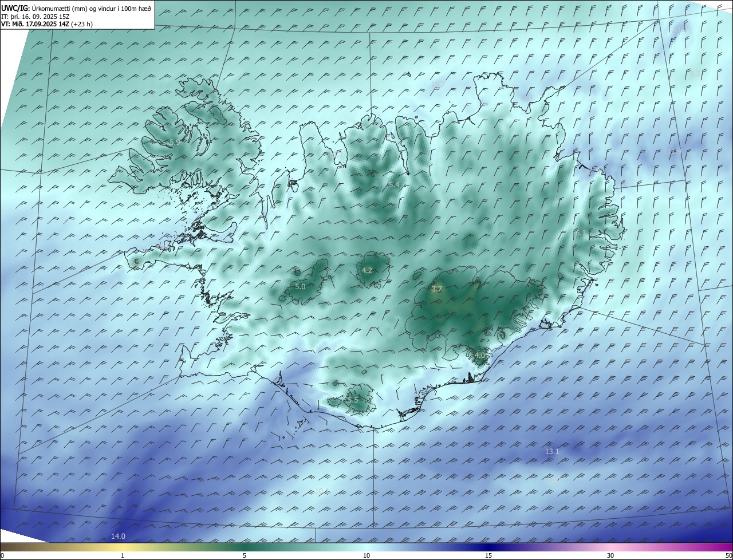This screenshot has width=733, height=560.
Task: Click the '5' label on the color scale
Action: 245,556
